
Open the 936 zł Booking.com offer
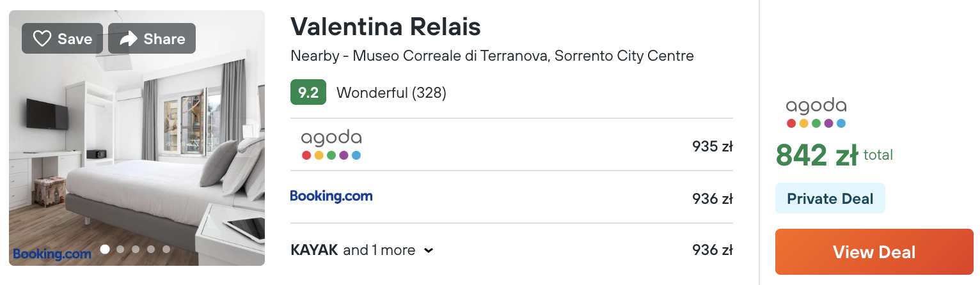pyautogui.click(x=512, y=197)
